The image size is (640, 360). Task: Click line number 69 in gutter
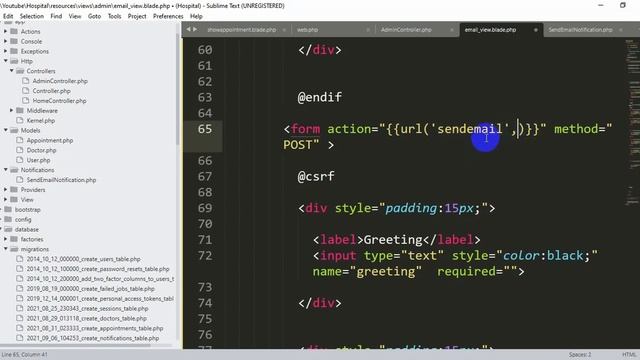click(204, 208)
